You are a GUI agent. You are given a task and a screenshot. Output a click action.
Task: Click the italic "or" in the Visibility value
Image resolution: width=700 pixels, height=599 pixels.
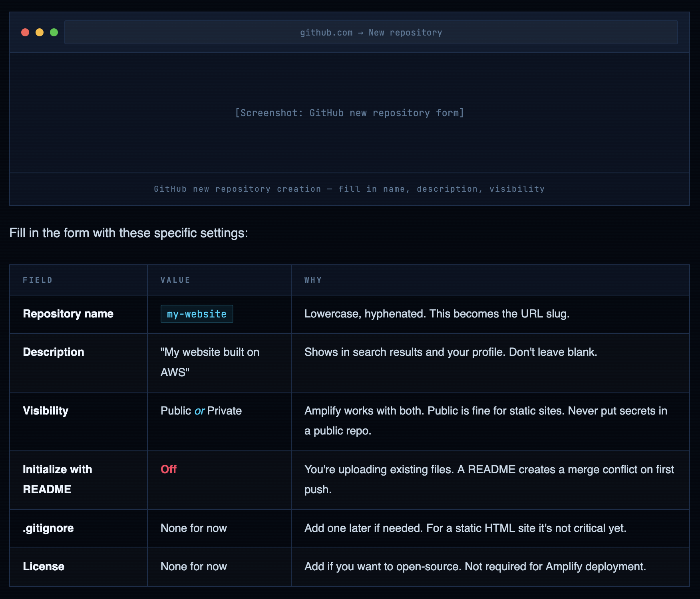(x=199, y=411)
